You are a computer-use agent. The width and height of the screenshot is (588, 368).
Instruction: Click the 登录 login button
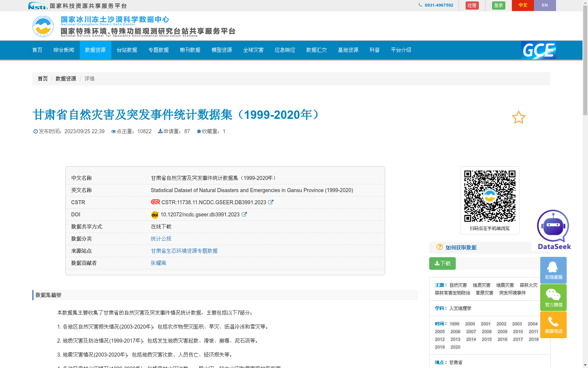499,6
